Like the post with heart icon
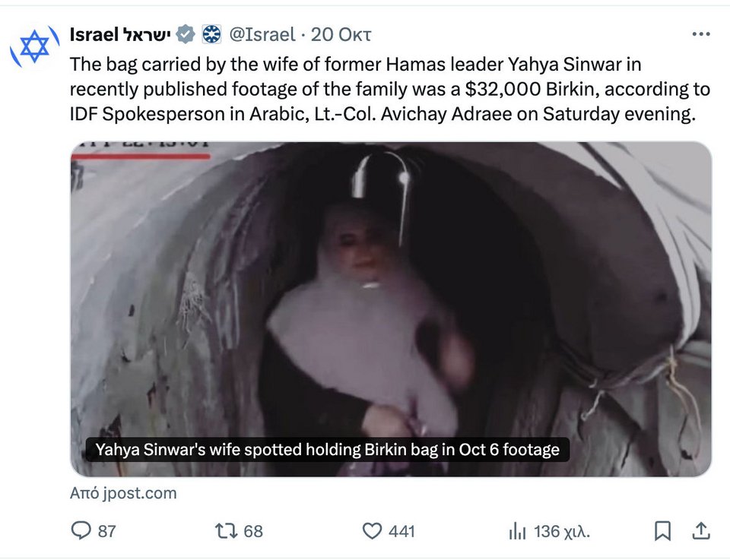 tap(372, 530)
